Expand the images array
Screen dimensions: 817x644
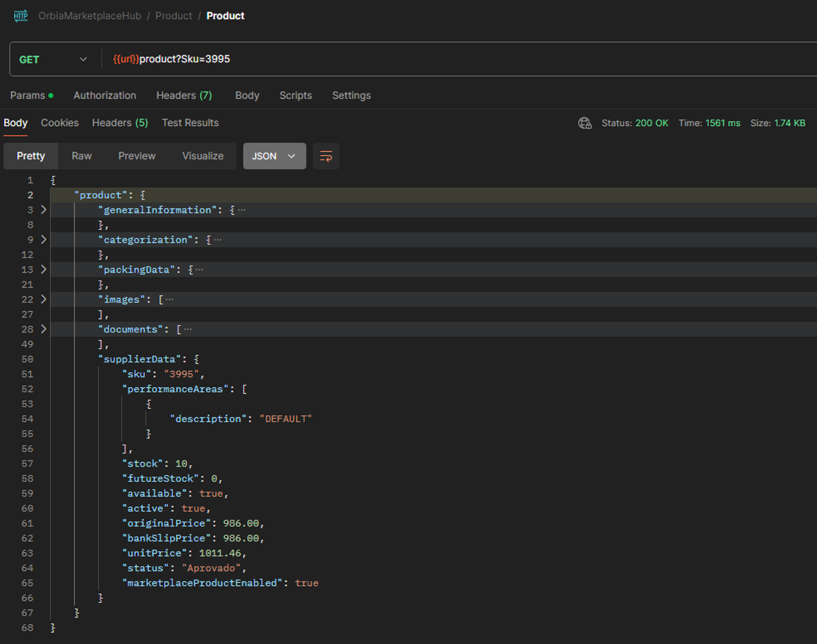[44, 299]
